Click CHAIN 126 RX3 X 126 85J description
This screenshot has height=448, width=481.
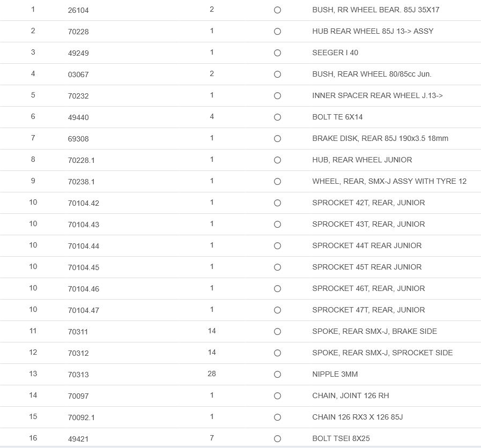click(357, 417)
